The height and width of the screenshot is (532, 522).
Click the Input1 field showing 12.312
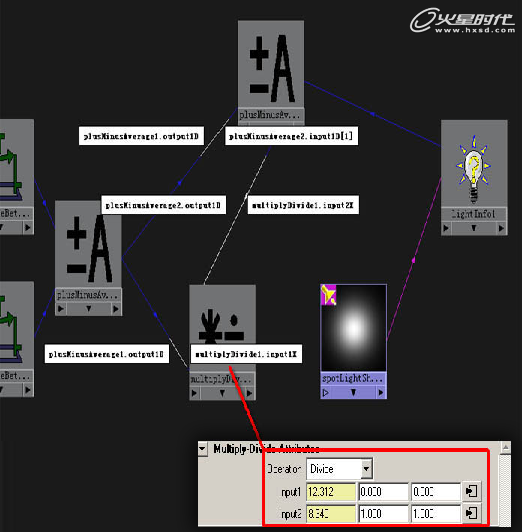[331, 491]
